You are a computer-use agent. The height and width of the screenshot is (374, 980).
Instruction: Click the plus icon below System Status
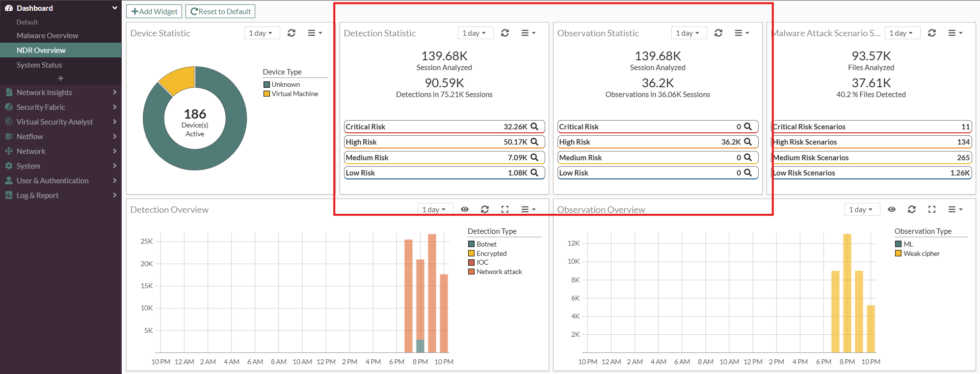[60, 78]
